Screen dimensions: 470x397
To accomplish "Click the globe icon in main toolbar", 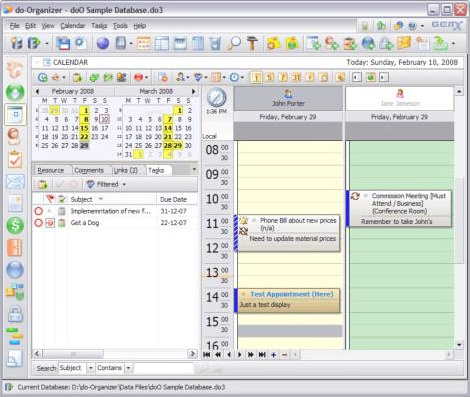I will (x=103, y=43).
